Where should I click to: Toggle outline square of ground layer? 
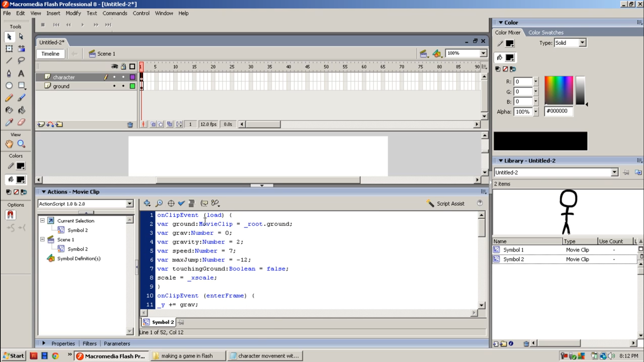point(132,86)
